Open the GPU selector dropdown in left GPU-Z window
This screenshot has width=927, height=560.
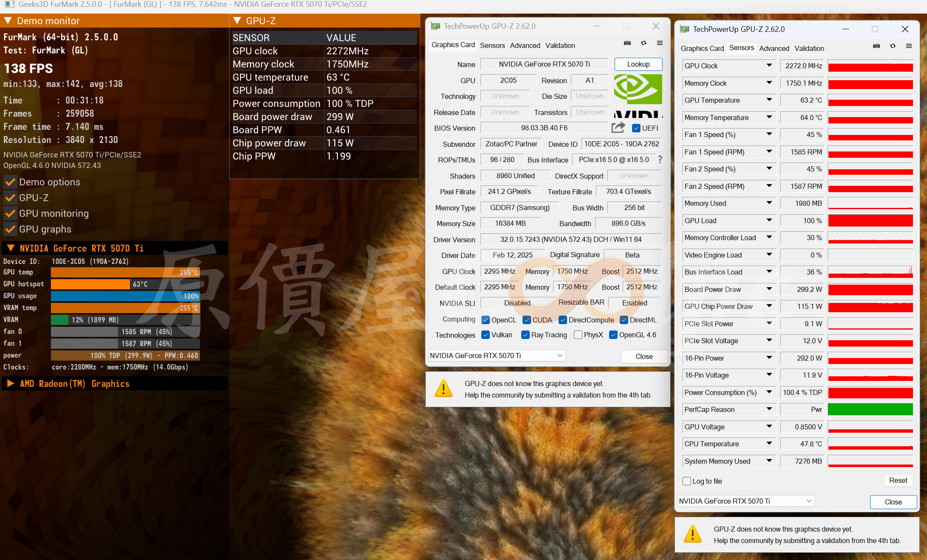[497, 356]
